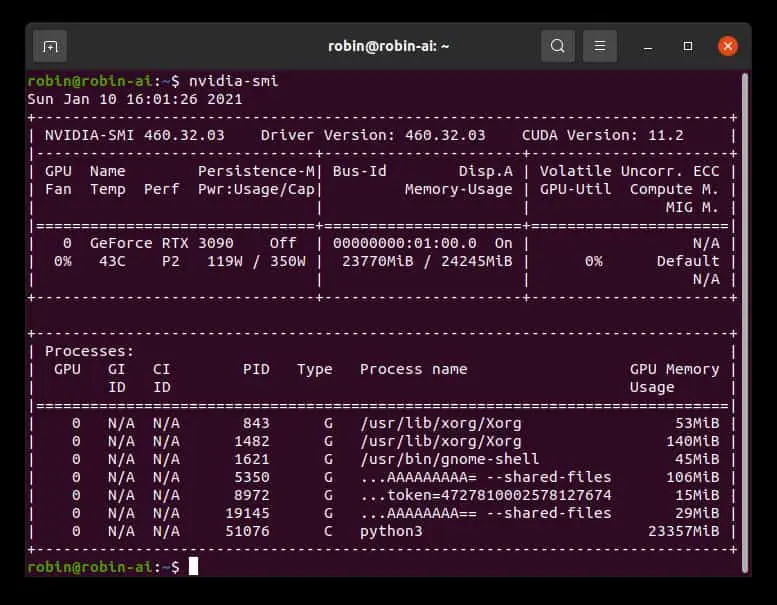This screenshot has width=777, height=605.
Task: Select the python3 process name
Action: tap(391, 531)
